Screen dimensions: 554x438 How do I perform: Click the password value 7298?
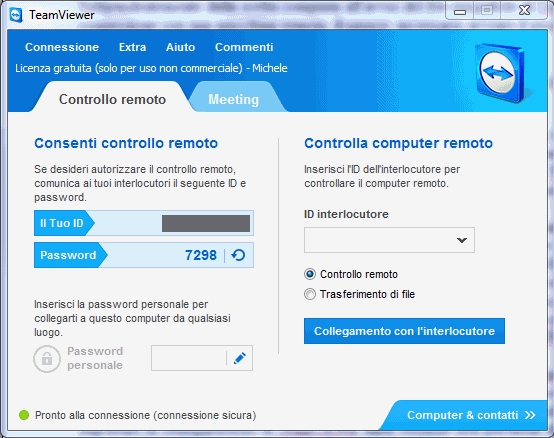coord(201,255)
